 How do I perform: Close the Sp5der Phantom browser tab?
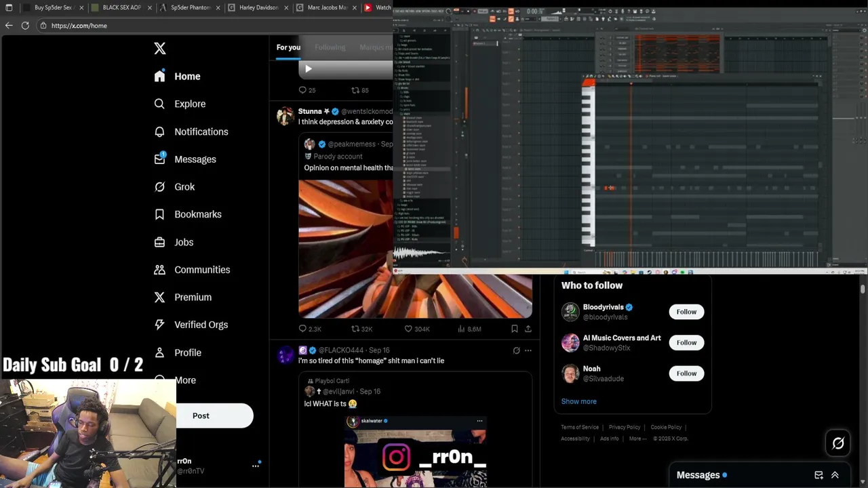click(x=218, y=7)
